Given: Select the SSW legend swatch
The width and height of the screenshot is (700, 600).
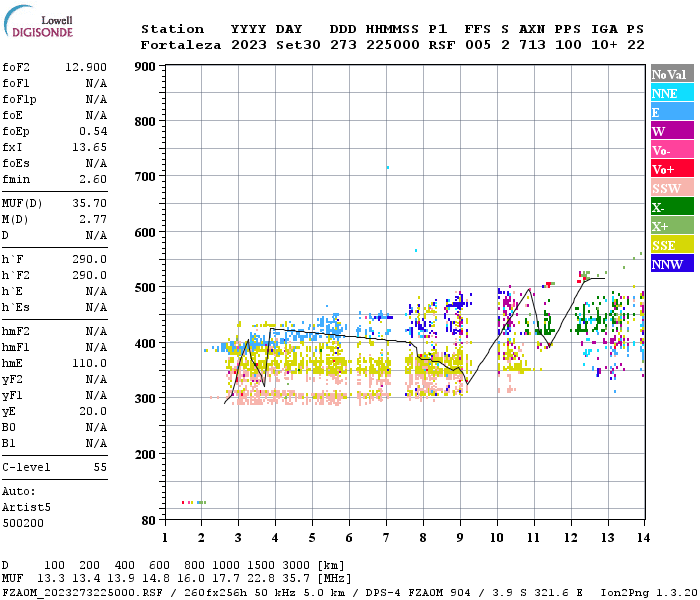Looking at the screenshot, I should (x=672, y=188).
